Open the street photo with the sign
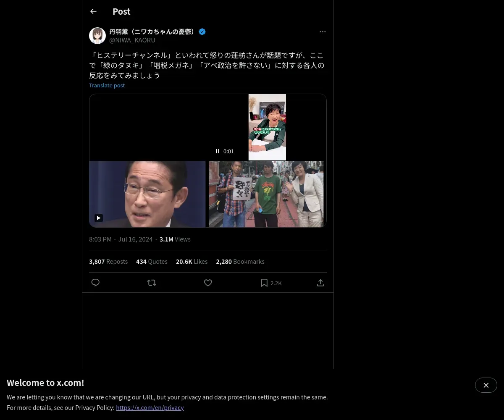 pos(266,194)
